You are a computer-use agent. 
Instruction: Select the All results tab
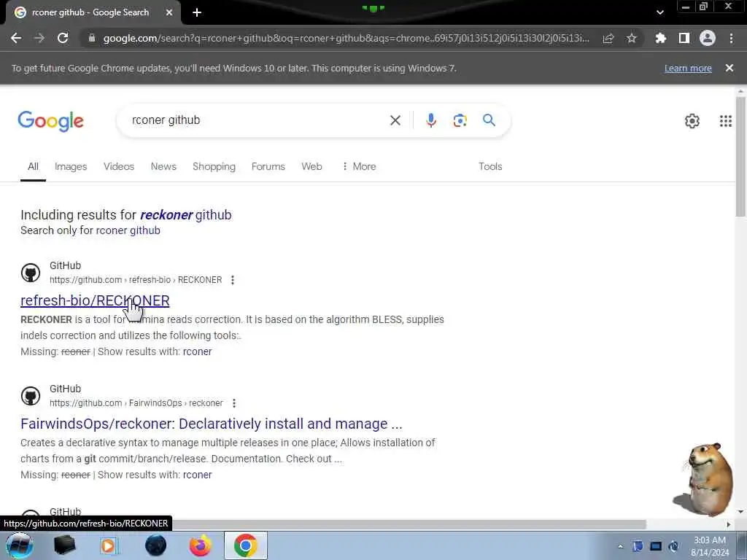coord(33,167)
